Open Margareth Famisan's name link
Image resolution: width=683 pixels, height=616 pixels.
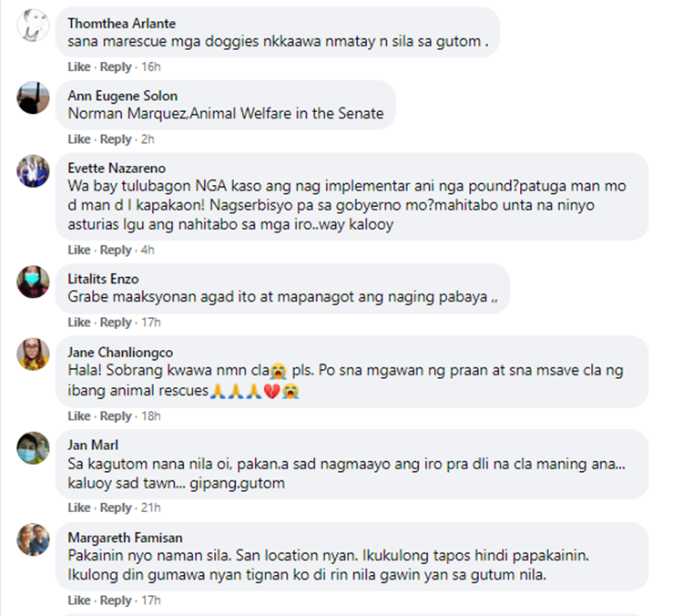click(x=125, y=538)
